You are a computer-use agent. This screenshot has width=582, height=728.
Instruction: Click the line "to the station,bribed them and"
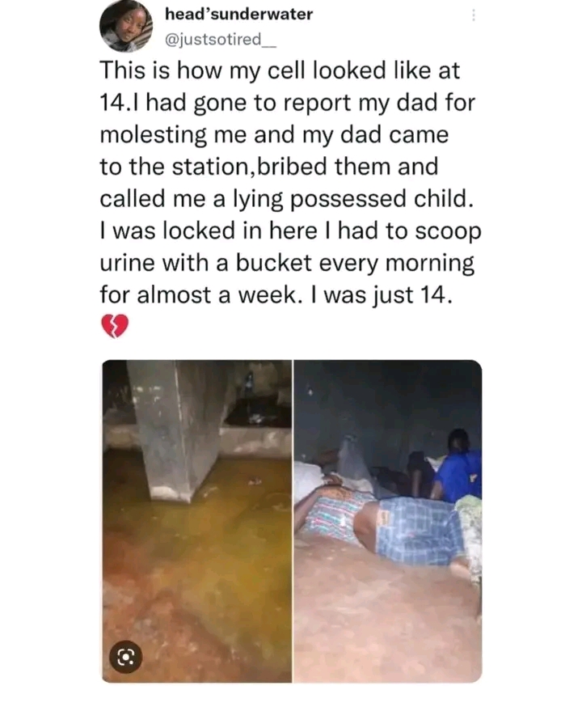[269, 167]
